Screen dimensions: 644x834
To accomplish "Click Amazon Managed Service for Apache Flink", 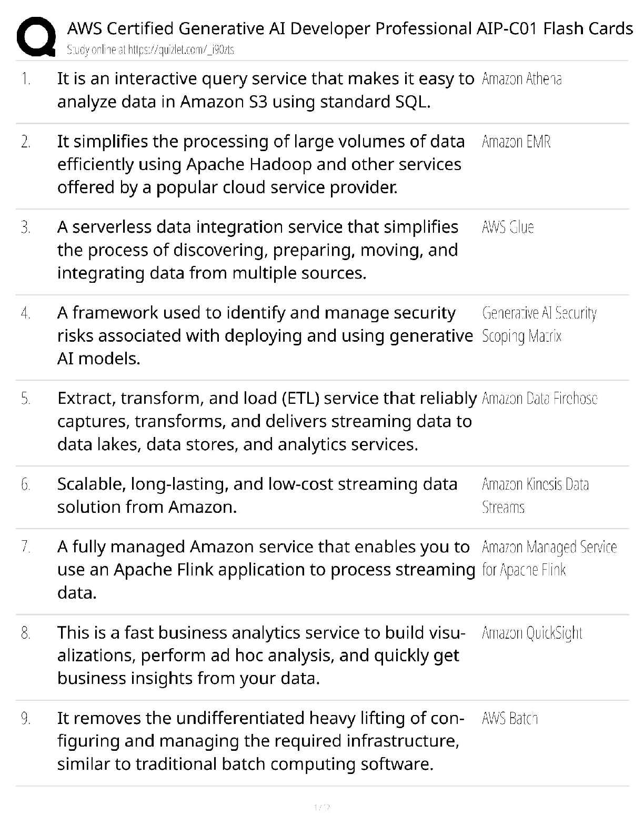I will coord(549,558).
